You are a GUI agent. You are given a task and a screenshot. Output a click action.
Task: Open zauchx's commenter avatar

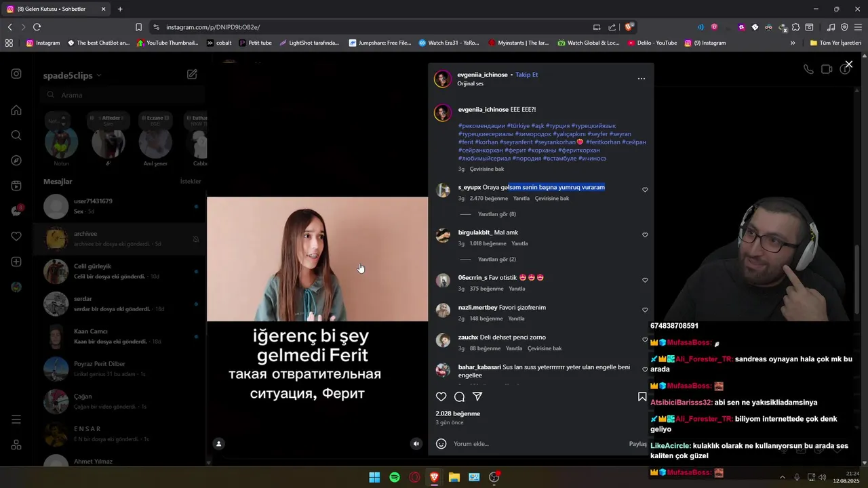pyautogui.click(x=443, y=340)
